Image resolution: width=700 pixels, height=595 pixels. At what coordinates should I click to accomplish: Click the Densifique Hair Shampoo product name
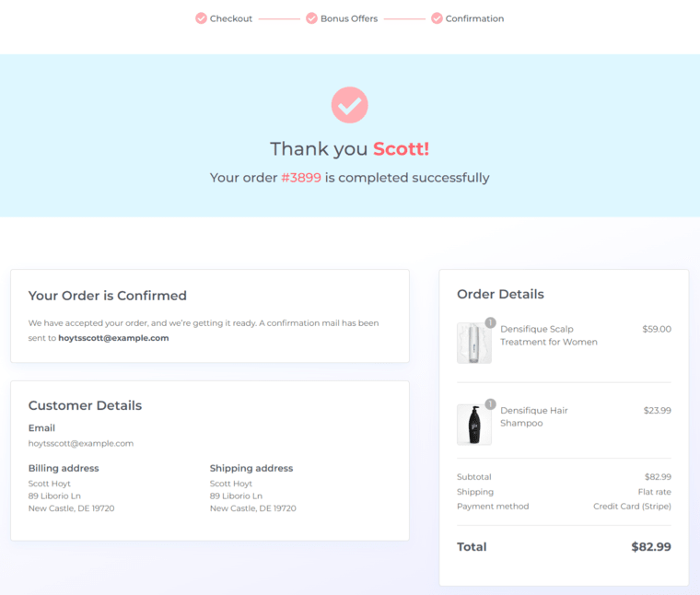534,416
